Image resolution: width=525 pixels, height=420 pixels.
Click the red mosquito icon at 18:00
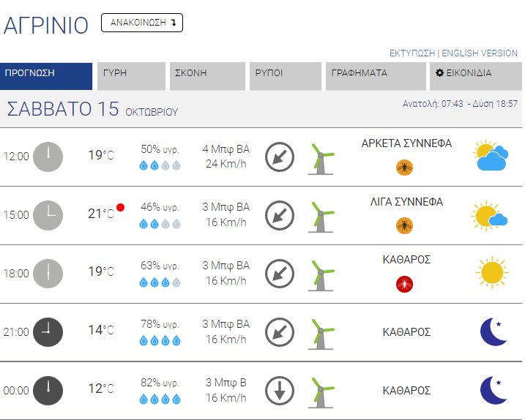click(x=404, y=284)
